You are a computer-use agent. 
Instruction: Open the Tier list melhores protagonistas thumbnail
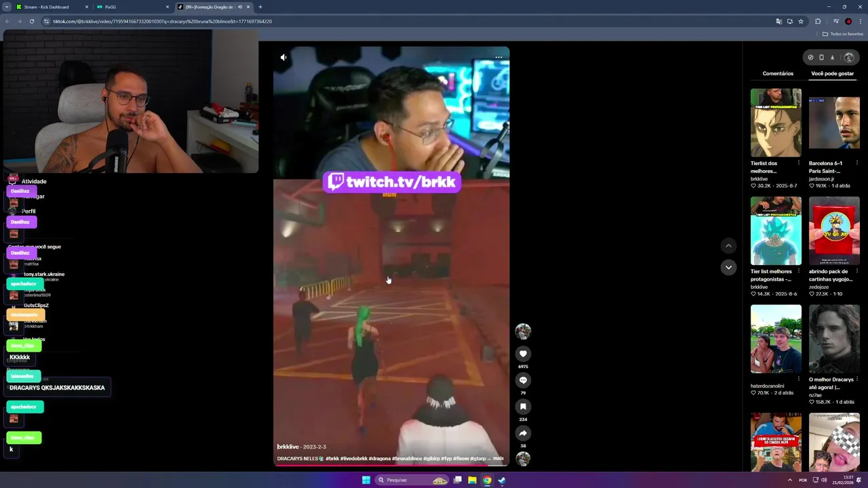776,231
